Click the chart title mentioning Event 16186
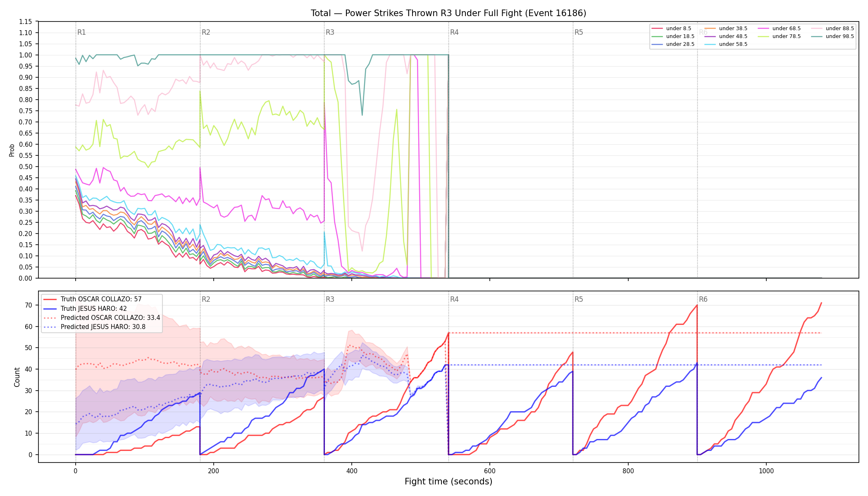This screenshot has height=496, width=868. pyautogui.click(x=448, y=13)
